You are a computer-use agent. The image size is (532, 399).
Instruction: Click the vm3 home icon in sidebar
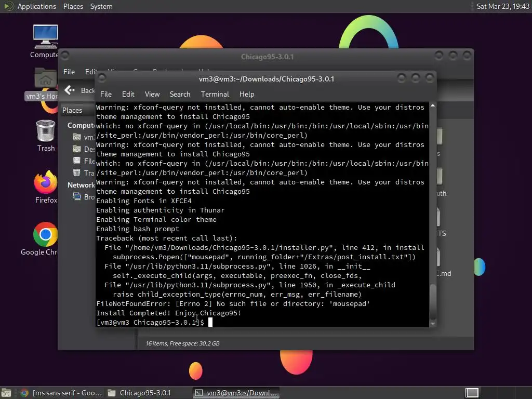(x=77, y=137)
